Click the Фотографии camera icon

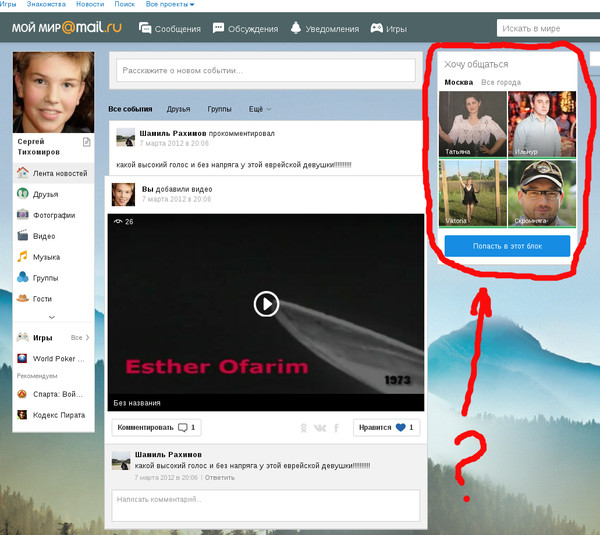coord(23,214)
